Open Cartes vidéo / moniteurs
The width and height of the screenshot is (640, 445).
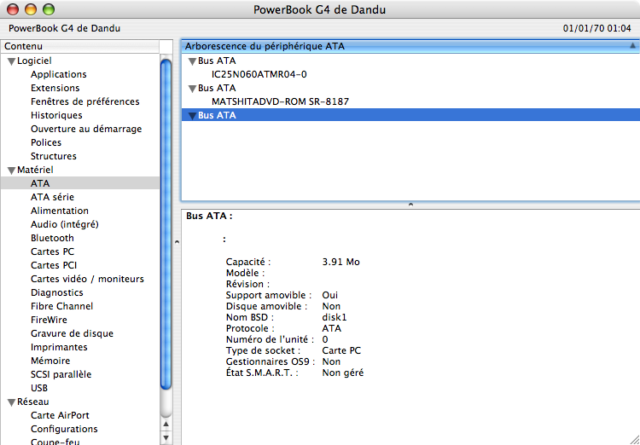(x=87, y=279)
